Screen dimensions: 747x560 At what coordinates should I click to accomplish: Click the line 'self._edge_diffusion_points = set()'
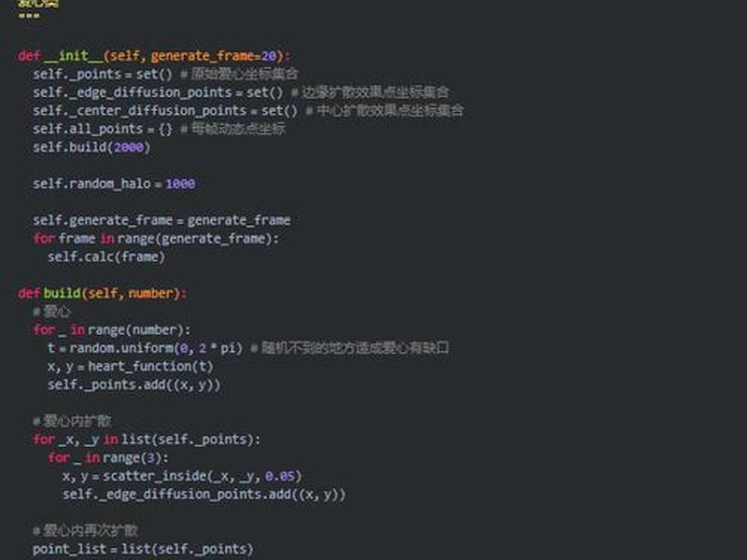158,92
